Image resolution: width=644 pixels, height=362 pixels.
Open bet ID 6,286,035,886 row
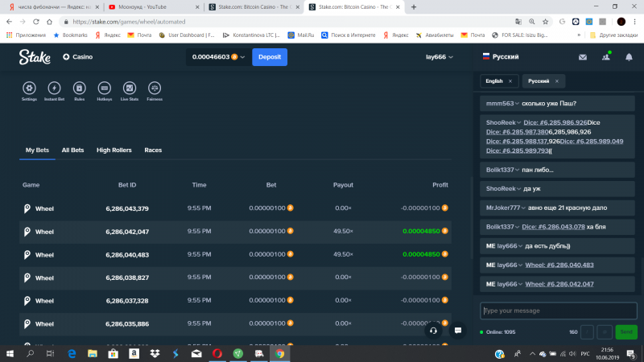pyautogui.click(x=235, y=324)
